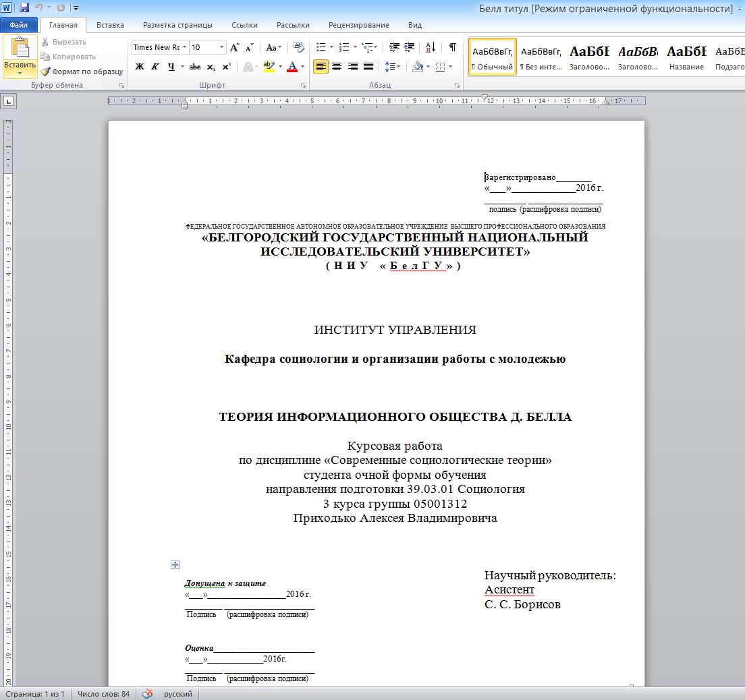Open the Paste (Вставить) options arrow
745x700 pixels.
pyautogui.click(x=20, y=73)
